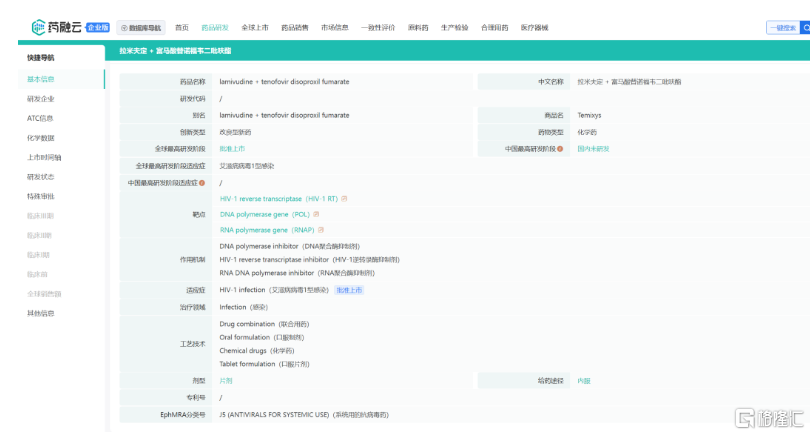810x435 pixels.
Task: Click info icon beside 中国最高研发阶段适应症
Action: (202, 183)
